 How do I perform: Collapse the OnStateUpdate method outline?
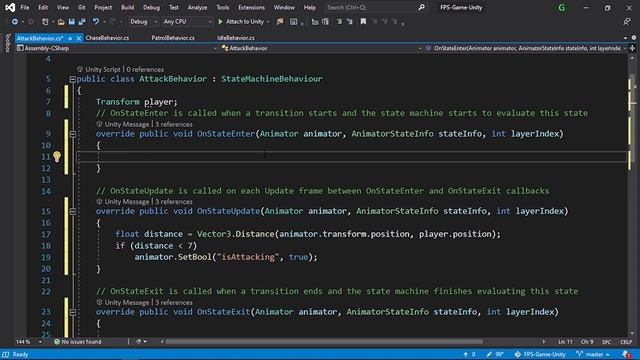[x=73, y=211]
